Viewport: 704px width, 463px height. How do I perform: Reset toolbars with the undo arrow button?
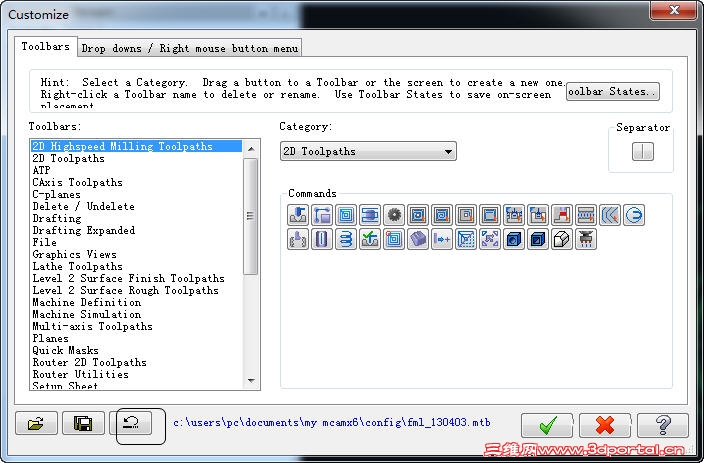pyautogui.click(x=131, y=423)
